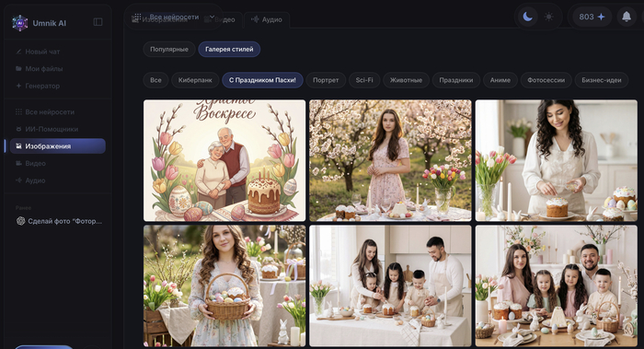Click the folder icon beside Мои файлы
Viewport: 644px width, 349px height.
(x=18, y=69)
